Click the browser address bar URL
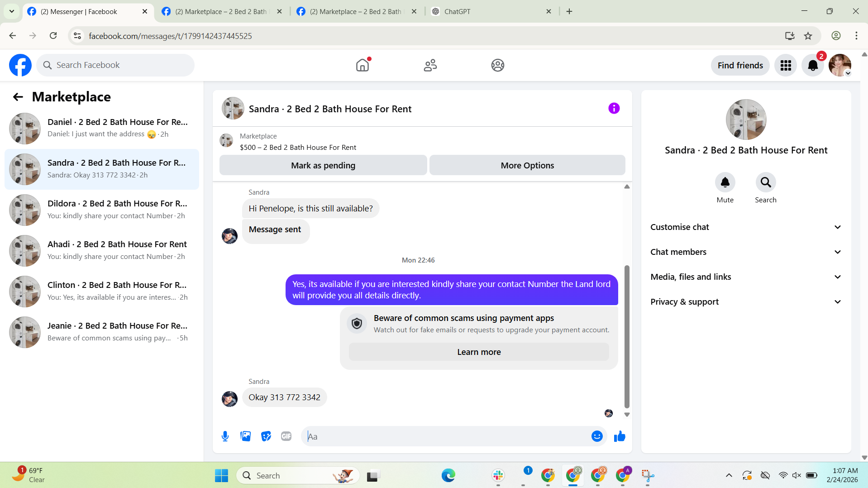868x488 pixels. click(170, 36)
